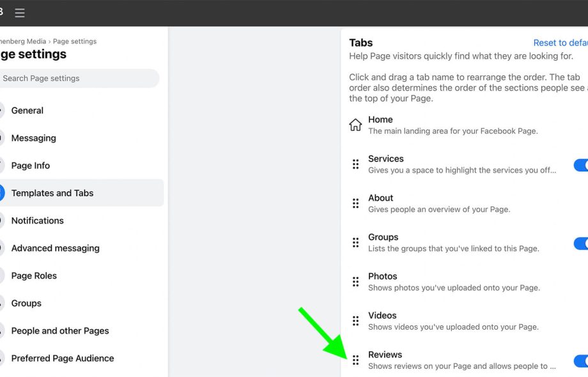Open Preferred Page Audience settings
The image size is (588, 377).
63,358
